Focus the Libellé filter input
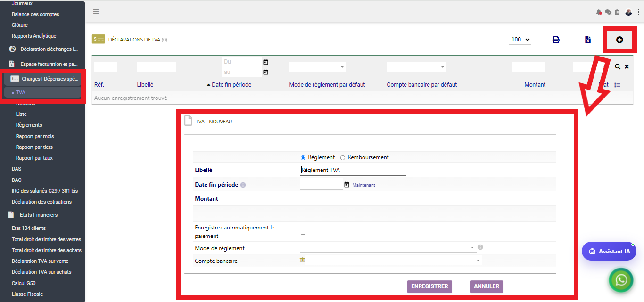Viewport: 644px width, 302px height. [x=157, y=67]
